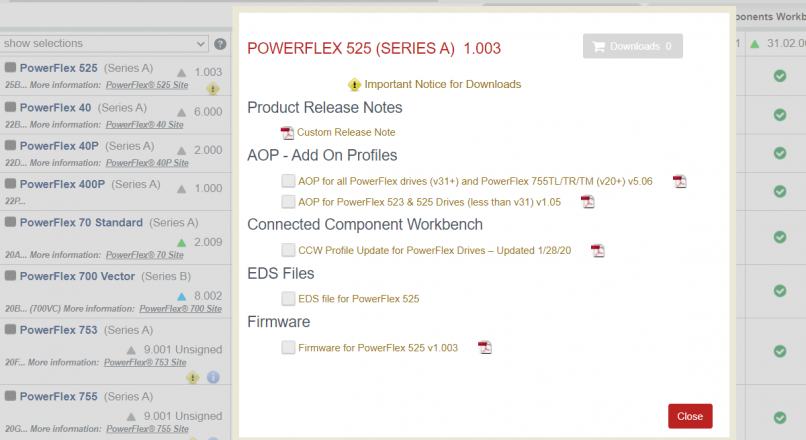Click the blue triangle beside version 8.002
This screenshot has width=806, height=440.
tap(181, 297)
